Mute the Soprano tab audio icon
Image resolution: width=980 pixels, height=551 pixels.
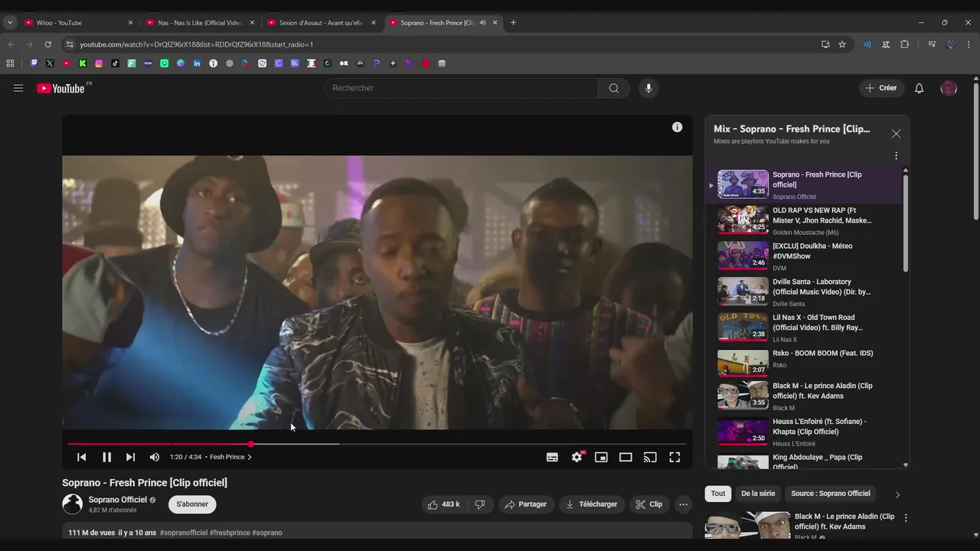tap(482, 23)
